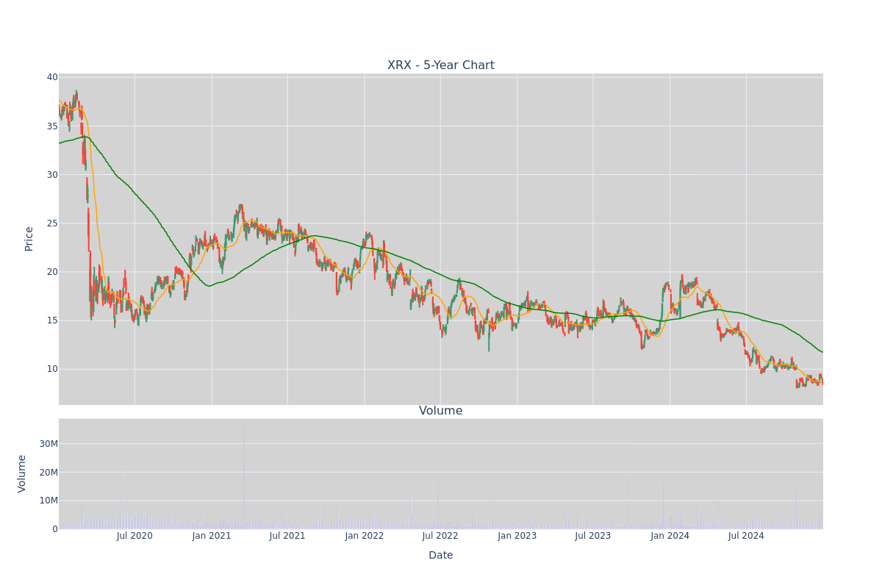Select the "Jan 2022" date tick

coord(365,536)
